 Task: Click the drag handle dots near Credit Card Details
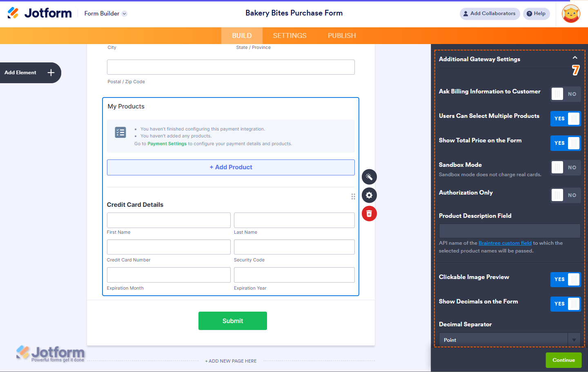click(x=353, y=197)
